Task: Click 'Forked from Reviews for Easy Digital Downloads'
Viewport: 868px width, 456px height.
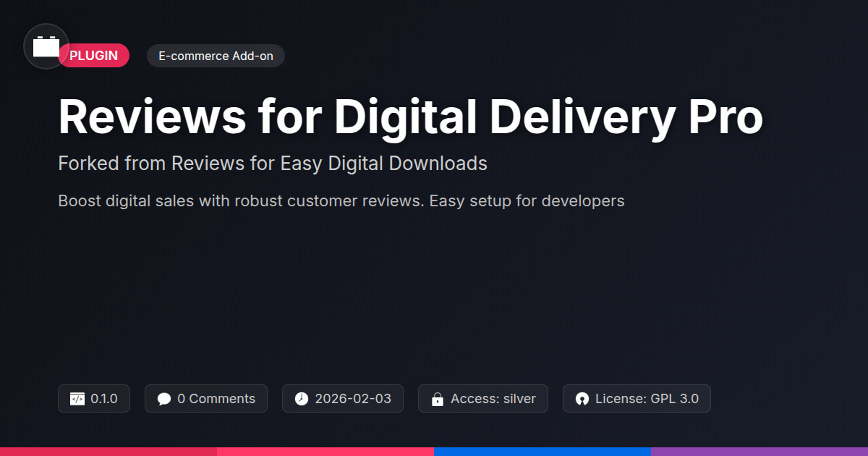Action: coord(273,164)
